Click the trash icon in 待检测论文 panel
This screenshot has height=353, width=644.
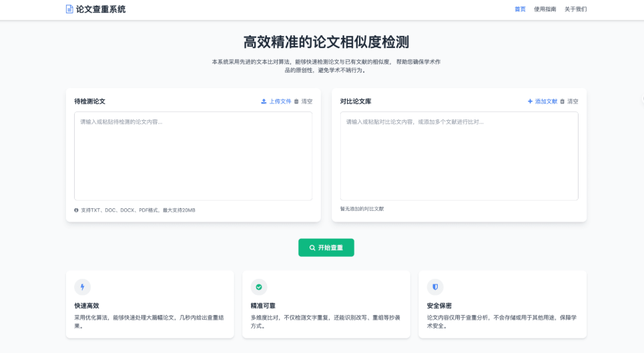pos(296,101)
